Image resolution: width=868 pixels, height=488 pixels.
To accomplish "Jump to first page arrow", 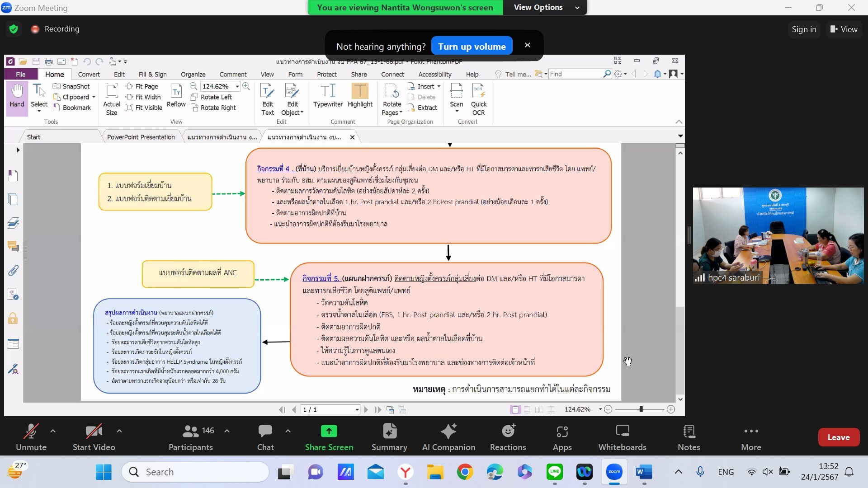I will pyautogui.click(x=282, y=410).
